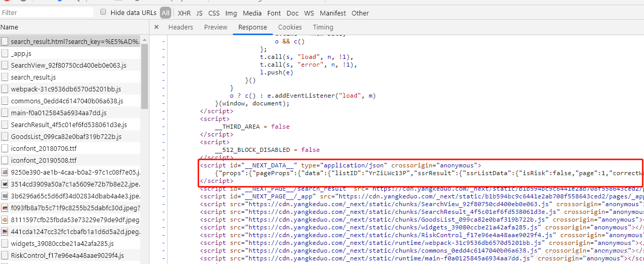Click the file icon for iconfont_20180706.ttf
644x264 pixels.
(5, 148)
